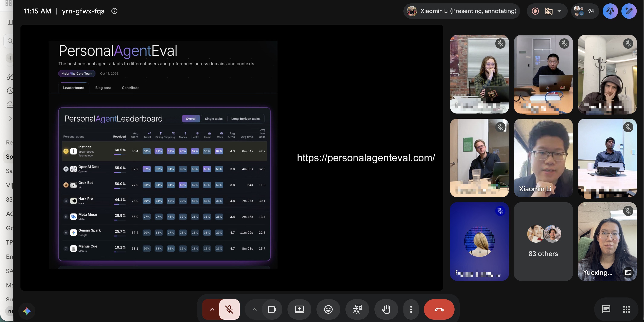Click the 83 others participant tile
The width and height of the screenshot is (644, 322).
click(543, 241)
